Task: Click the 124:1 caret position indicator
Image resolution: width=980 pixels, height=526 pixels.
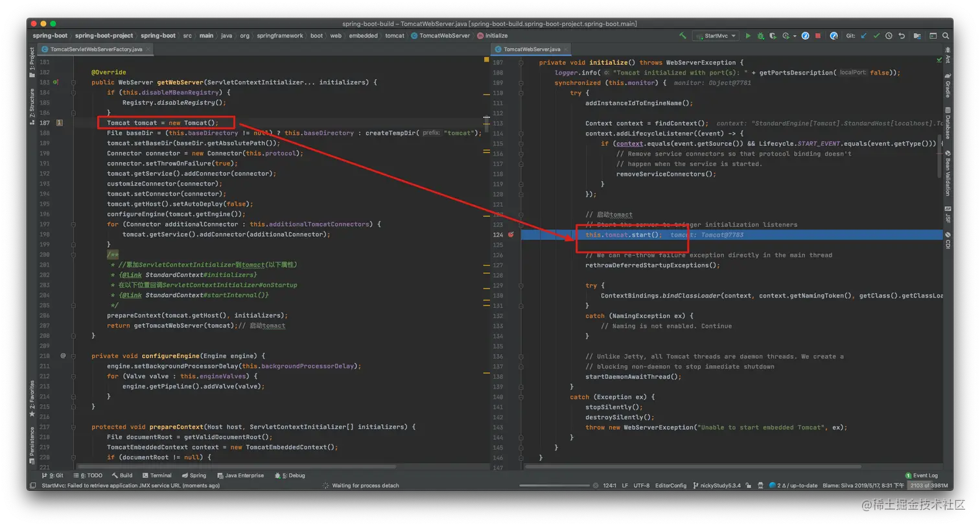Action: (610, 485)
